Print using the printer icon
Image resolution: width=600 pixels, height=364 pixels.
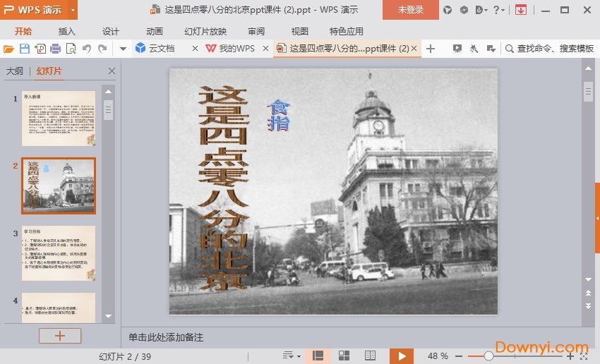56,49
